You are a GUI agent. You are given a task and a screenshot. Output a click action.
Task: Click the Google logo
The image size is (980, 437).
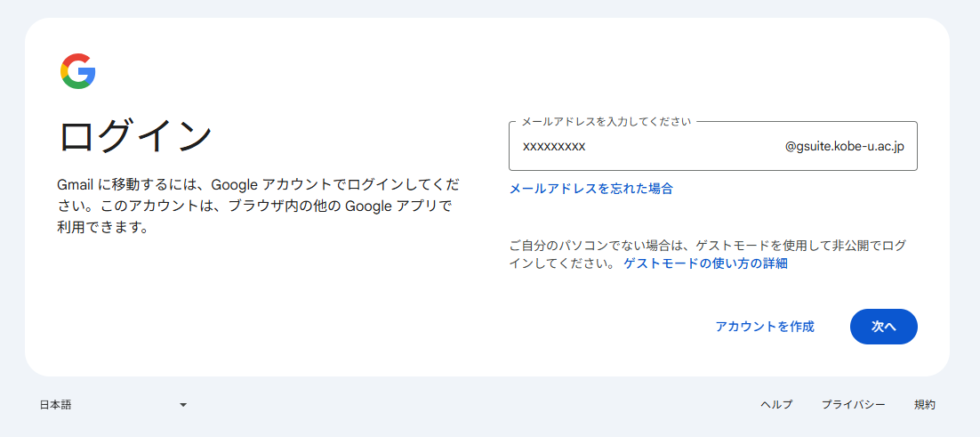[x=78, y=71]
